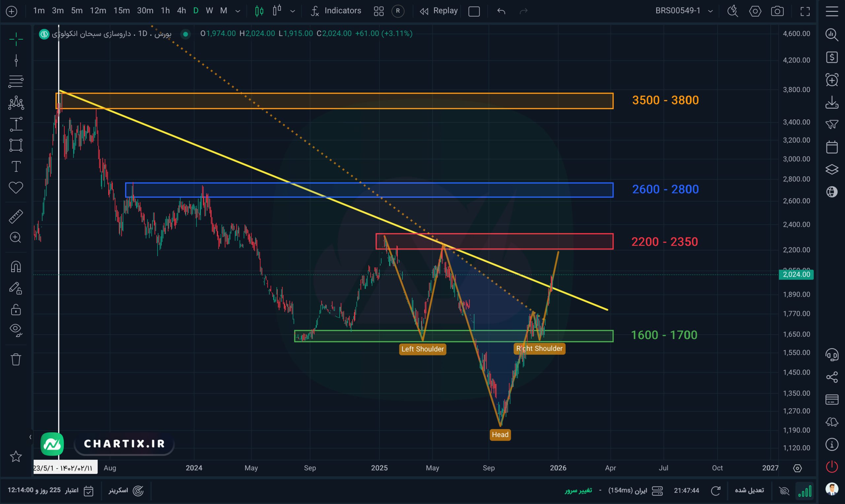Expand the timeframe list chevron
This screenshot has width=845, height=504.
[238, 11]
